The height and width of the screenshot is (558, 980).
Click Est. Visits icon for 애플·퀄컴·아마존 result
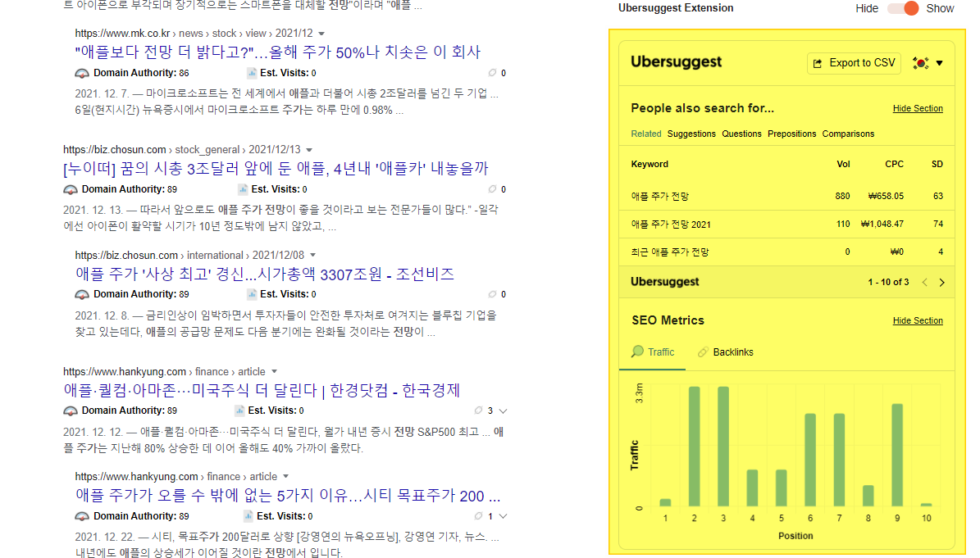(239, 410)
